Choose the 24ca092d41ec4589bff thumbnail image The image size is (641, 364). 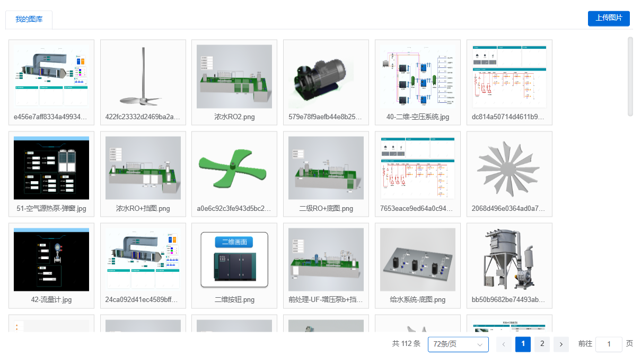[x=143, y=260]
